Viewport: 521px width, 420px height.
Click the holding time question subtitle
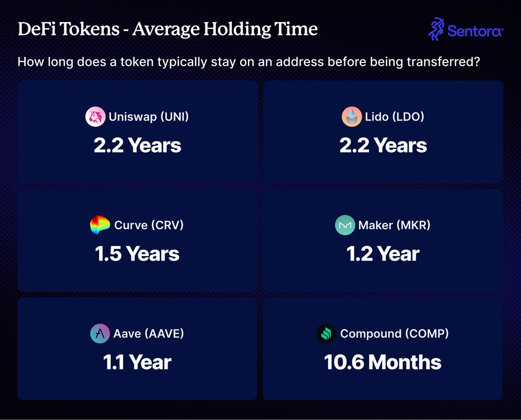248,62
